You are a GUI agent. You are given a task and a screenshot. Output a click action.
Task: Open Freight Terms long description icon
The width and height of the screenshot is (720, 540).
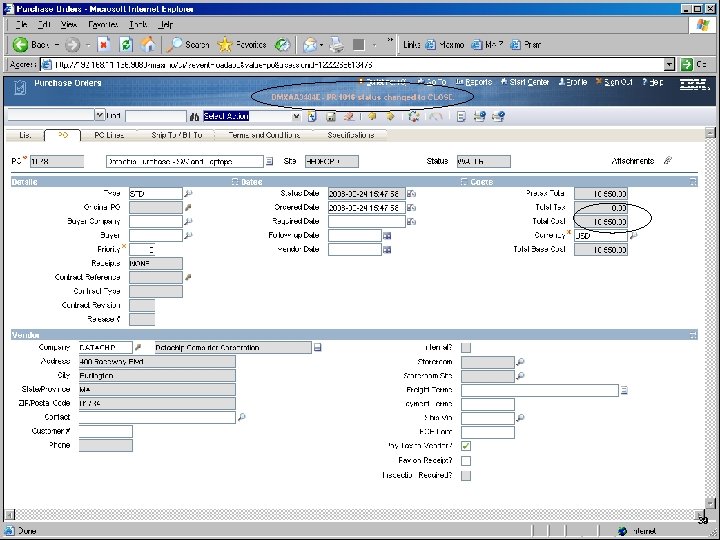coord(624,390)
